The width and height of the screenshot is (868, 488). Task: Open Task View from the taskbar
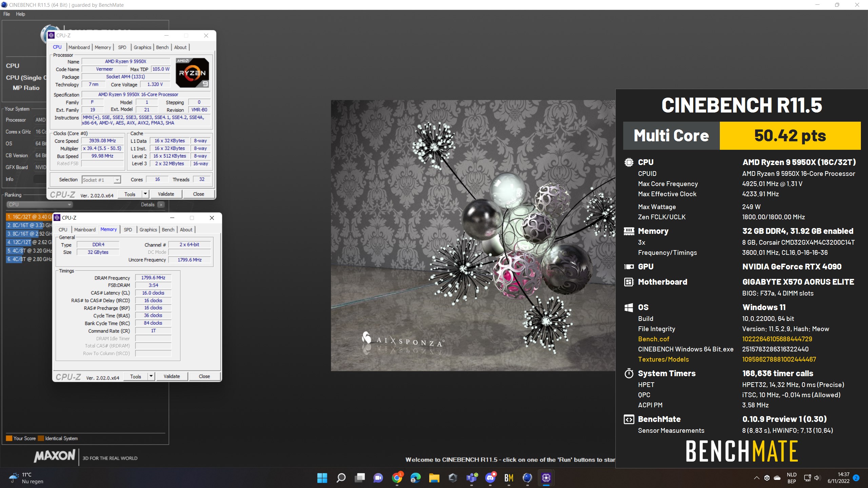point(359,478)
